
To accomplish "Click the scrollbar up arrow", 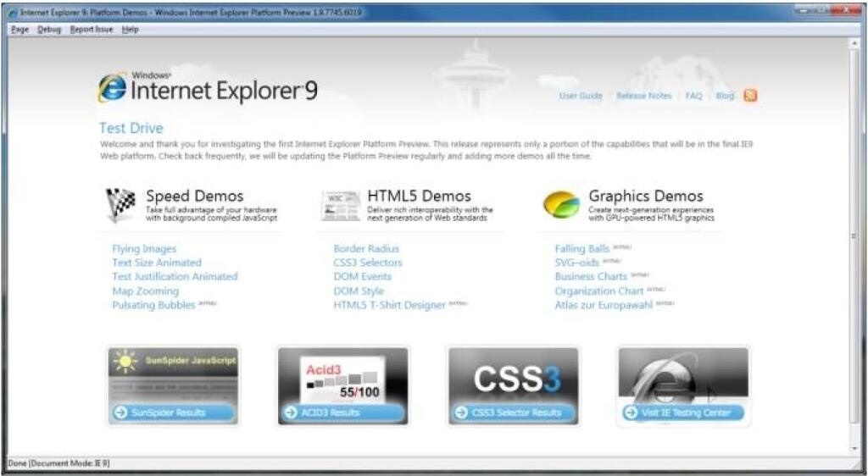I will [854, 43].
